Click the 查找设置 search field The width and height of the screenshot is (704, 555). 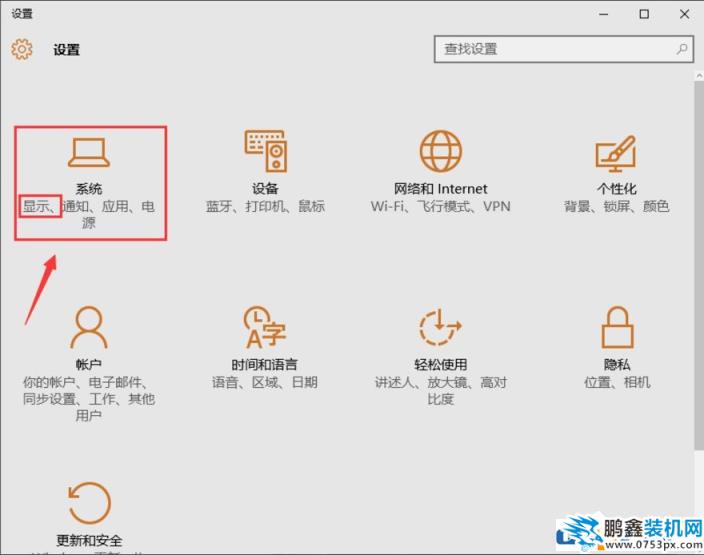point(564,49)
